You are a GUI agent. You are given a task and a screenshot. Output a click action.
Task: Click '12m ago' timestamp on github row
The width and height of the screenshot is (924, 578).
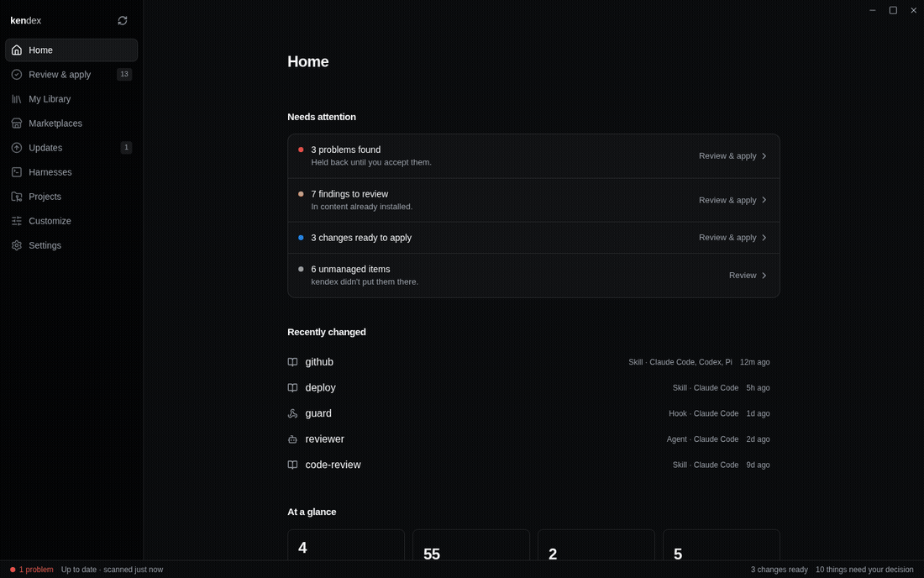point(755,362)
